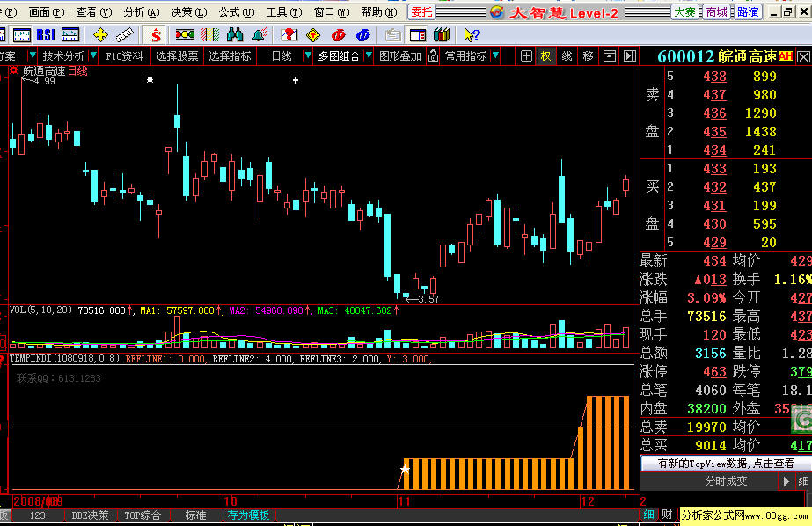This screenshot has width=812, height=526.
Task: Click the window layout panel icon
Action: coord(417,34)
